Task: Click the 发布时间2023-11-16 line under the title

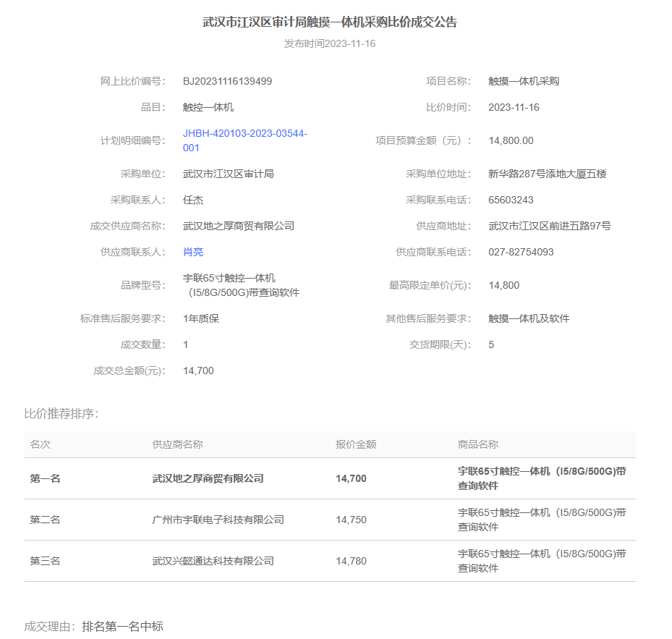Action: click(330, 43)
